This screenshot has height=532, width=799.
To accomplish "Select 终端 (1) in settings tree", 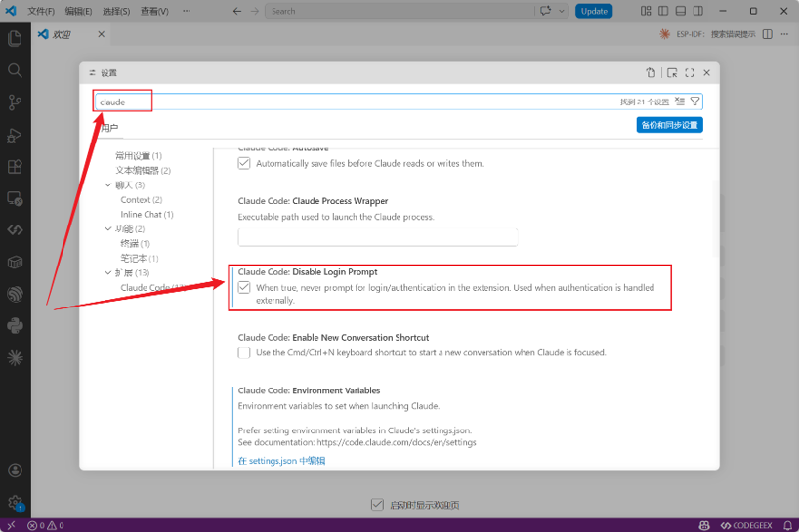I will coord(135,243).
